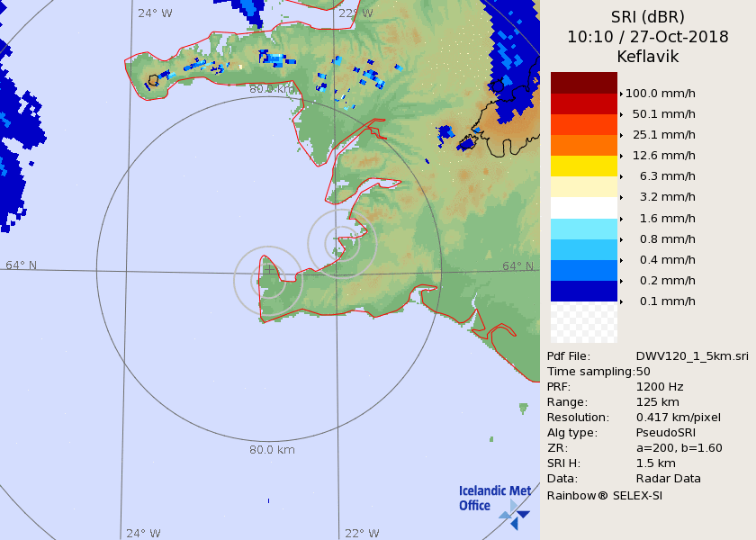Select the yellow legend color swatch
The image size is (756, 540).
[584, 166]
